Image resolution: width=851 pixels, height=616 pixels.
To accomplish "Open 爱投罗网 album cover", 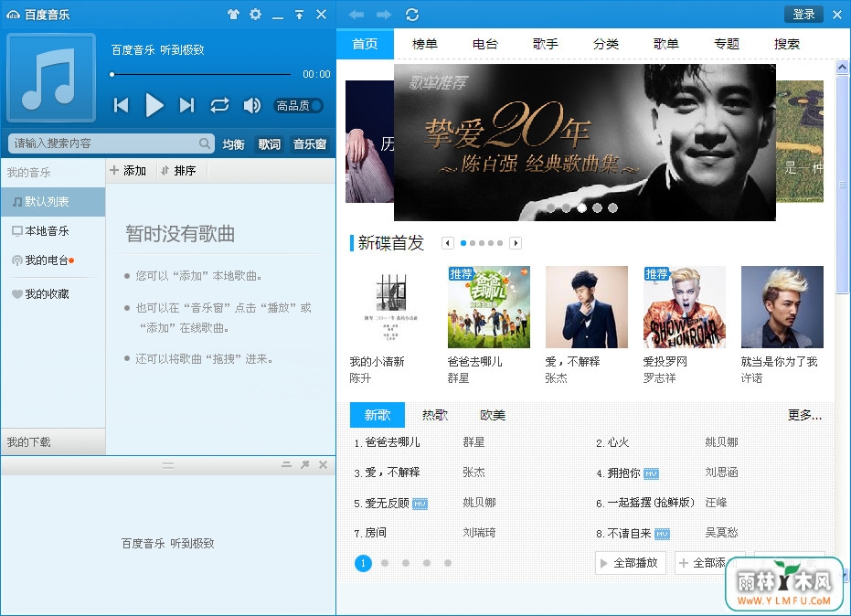I will coord(684,307).
